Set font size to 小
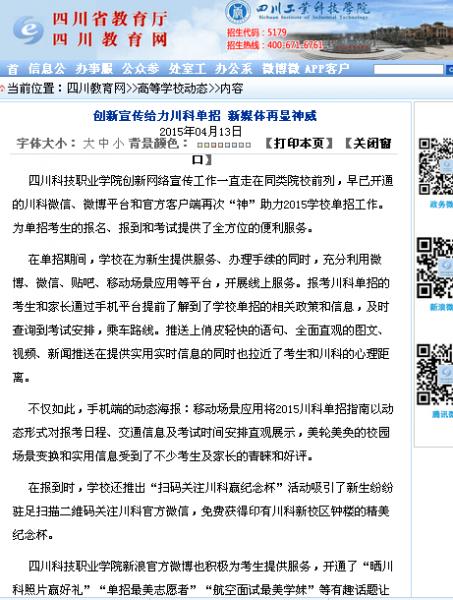Screen dimensions: 453x600 click(119, 143)
